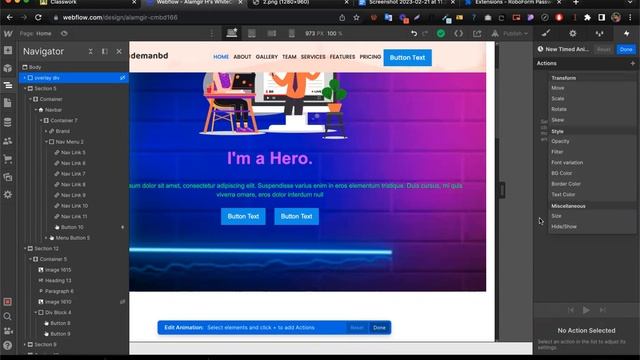Viewport: 640px width, 360px height.
Task: Select the I'm a Hero heading
Action: click(x=270, y=158)
